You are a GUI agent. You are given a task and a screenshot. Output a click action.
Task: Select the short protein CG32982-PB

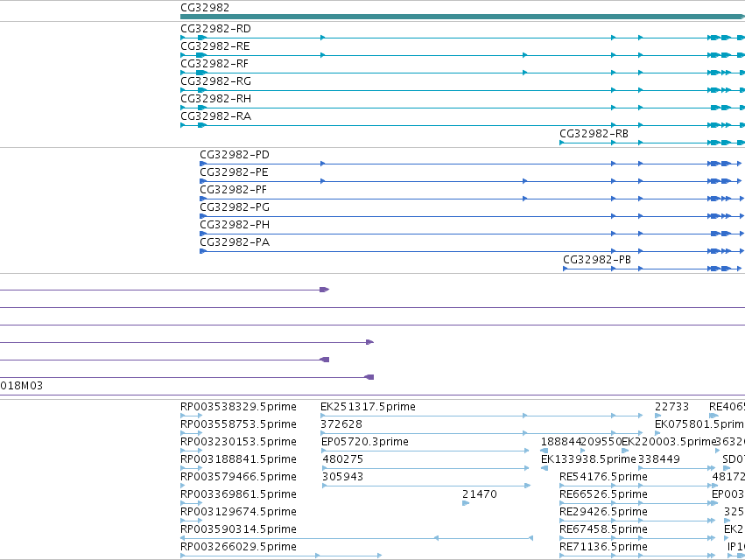597,260
